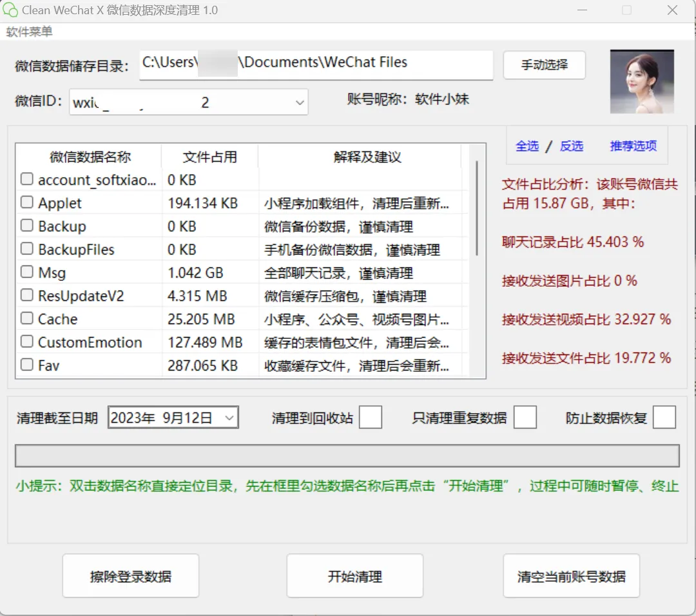Click the 聊天记录占比 45.403 % text
This screenshot has width=696, height=616.
click(x=573, y=242)
